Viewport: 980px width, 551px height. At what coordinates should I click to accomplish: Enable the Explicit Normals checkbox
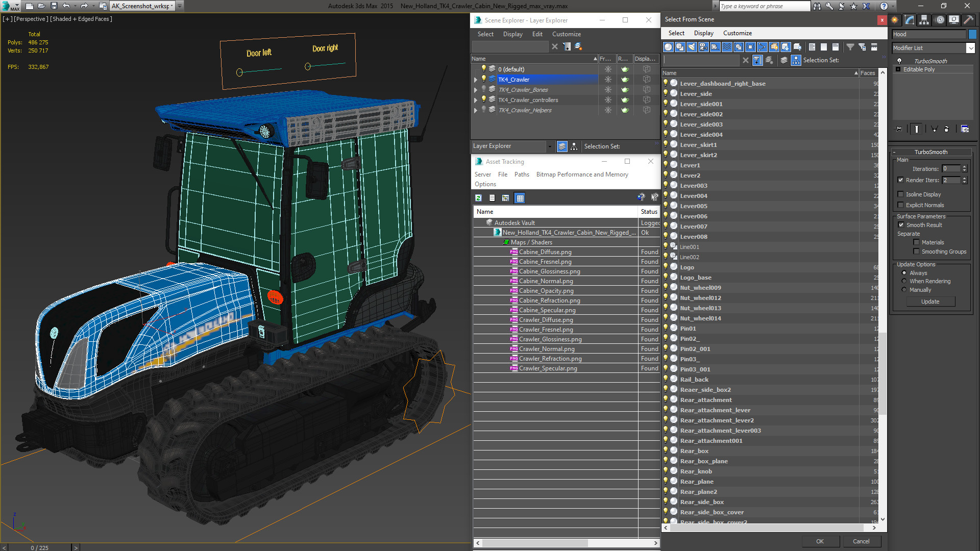[901, 205]
